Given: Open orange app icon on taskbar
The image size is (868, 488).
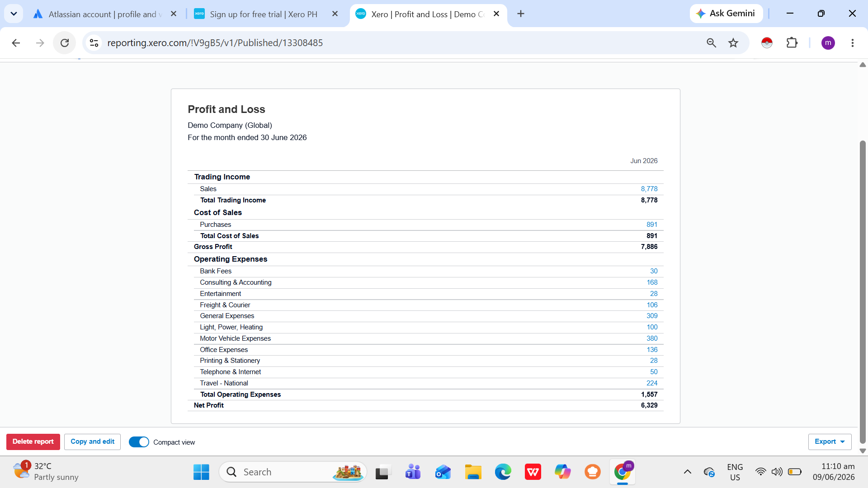Looking at the screenshot, I should 593,472.
